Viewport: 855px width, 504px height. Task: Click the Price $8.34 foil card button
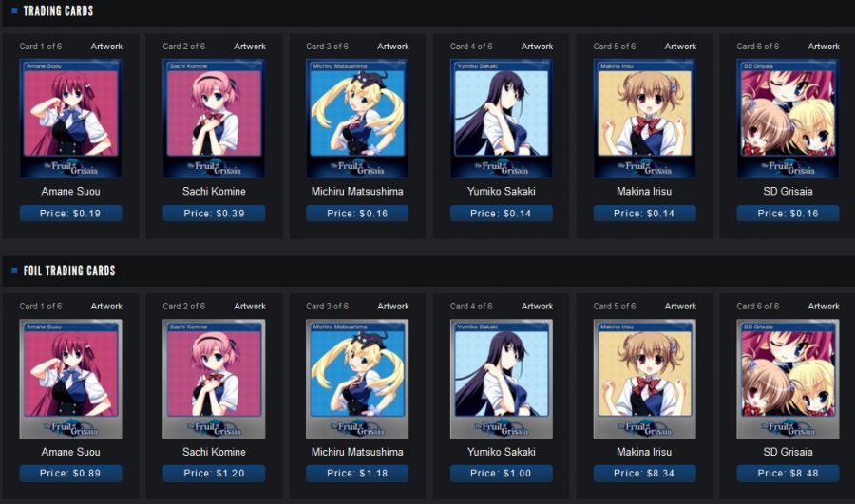click(x=644, y=473)
